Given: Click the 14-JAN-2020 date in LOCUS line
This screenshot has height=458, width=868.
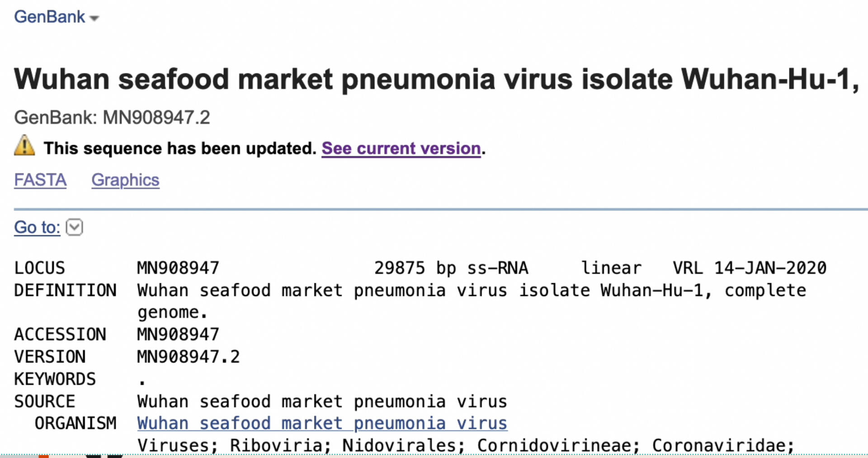Looking at the screenshot, I should point(770,268).
